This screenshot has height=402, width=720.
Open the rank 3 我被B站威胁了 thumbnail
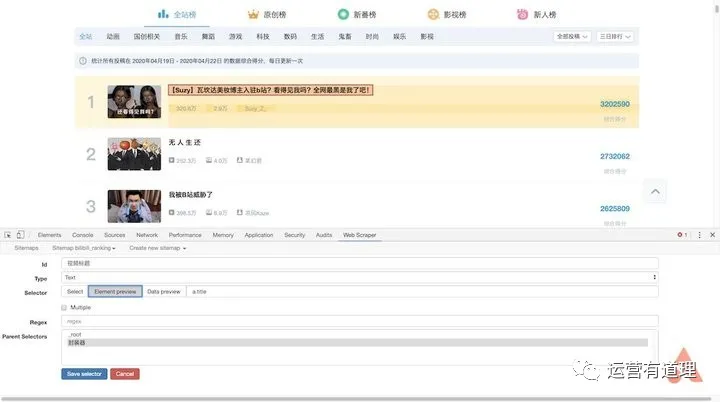pyautogui.click(x=134, y=206)
